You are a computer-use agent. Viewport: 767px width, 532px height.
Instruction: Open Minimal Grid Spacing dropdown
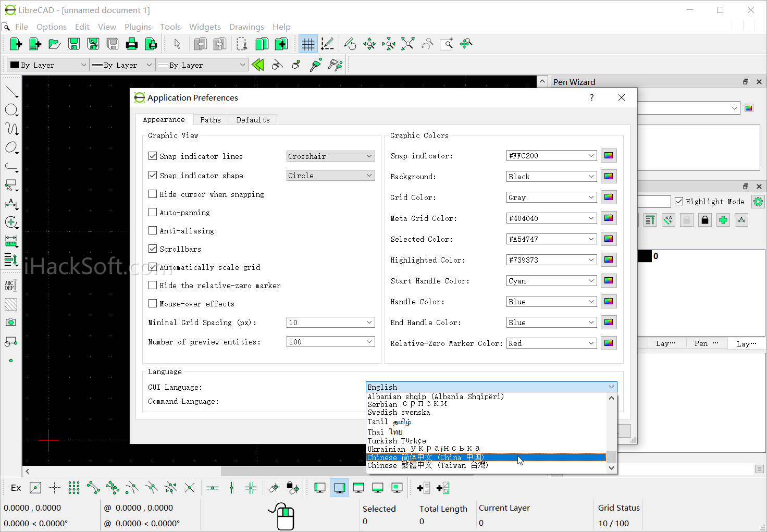click(331, 322)
